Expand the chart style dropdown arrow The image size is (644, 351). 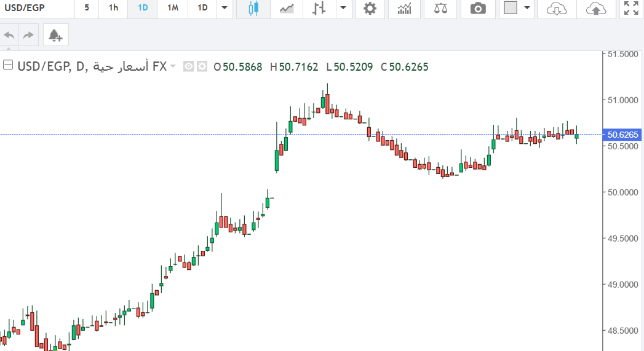pos(343,9)
